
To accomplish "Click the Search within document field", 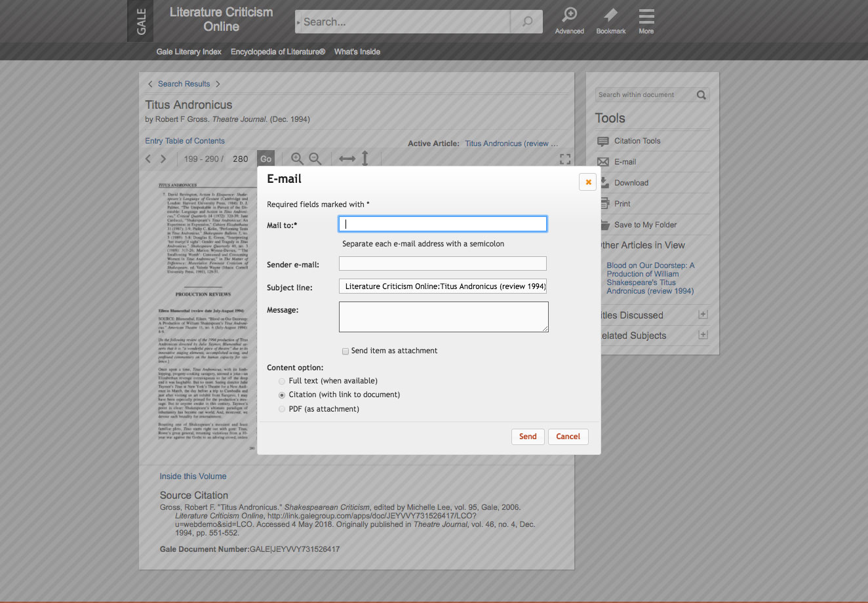I will (644, 95).
